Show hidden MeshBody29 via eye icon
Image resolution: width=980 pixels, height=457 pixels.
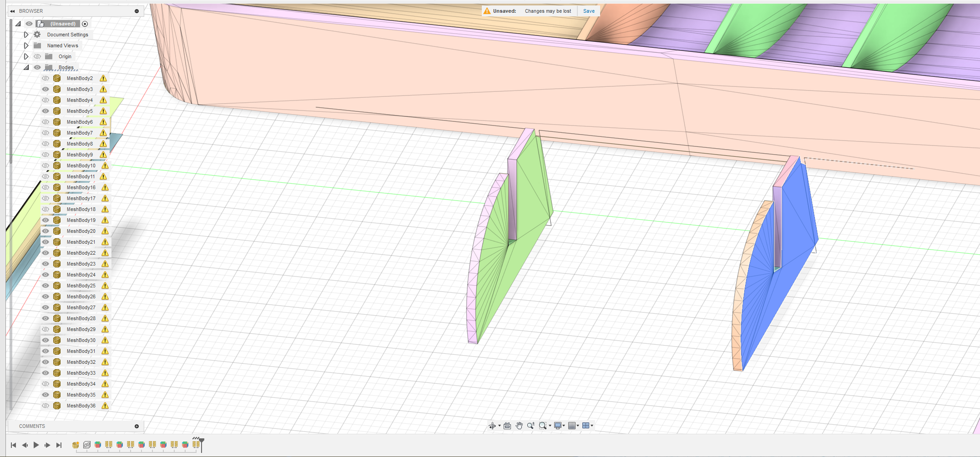(45, 329)
